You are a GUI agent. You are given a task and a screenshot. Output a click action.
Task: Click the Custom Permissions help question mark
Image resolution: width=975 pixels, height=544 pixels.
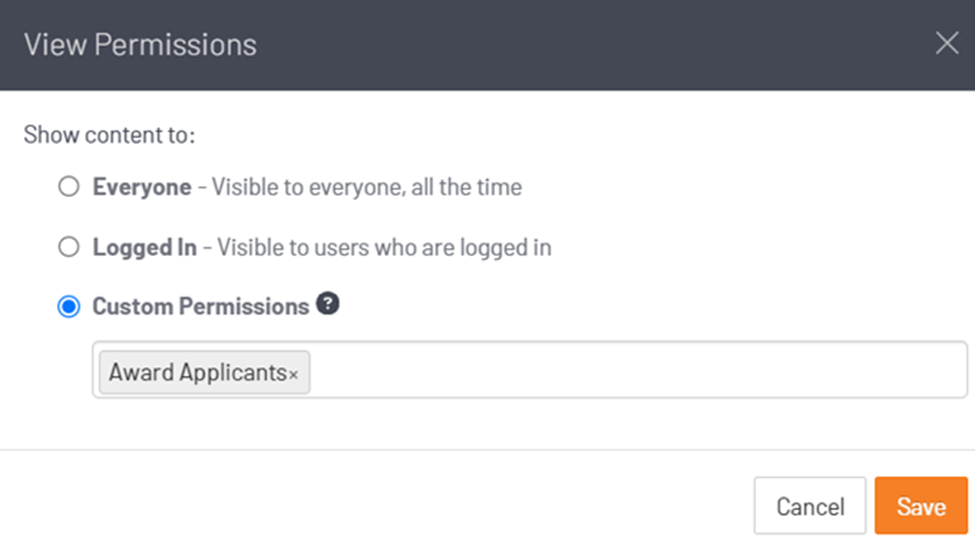(x=327, y=304)
